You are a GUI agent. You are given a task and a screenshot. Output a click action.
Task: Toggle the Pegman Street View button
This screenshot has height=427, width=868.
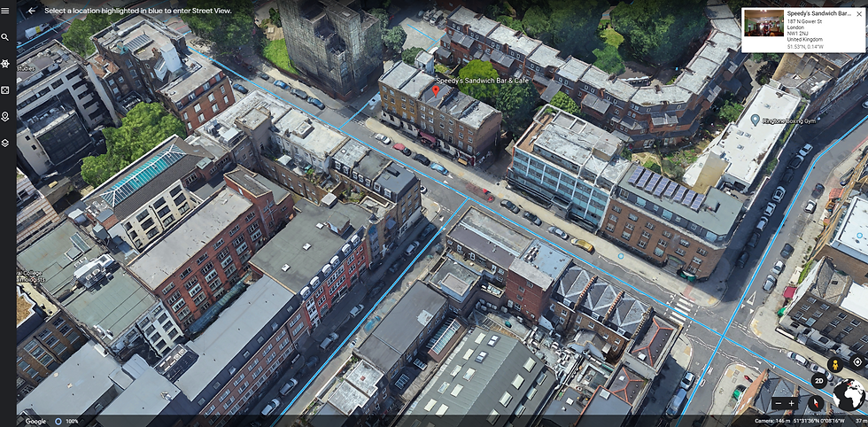coord(834,364)
